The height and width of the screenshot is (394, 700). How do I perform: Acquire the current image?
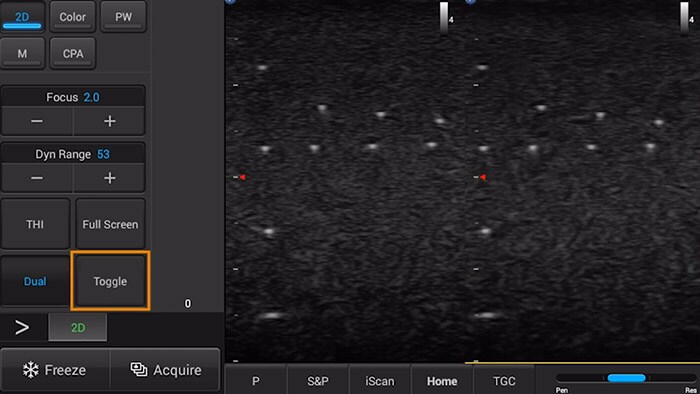click(165, 370)
